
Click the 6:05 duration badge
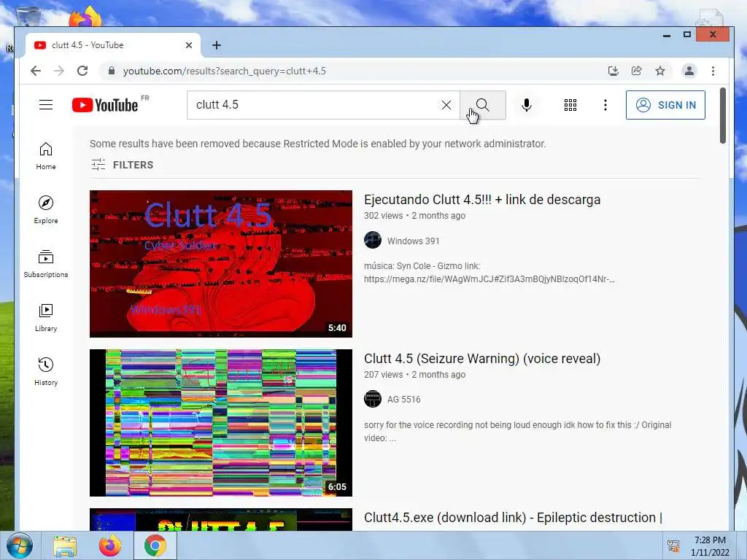coord(337,486)
